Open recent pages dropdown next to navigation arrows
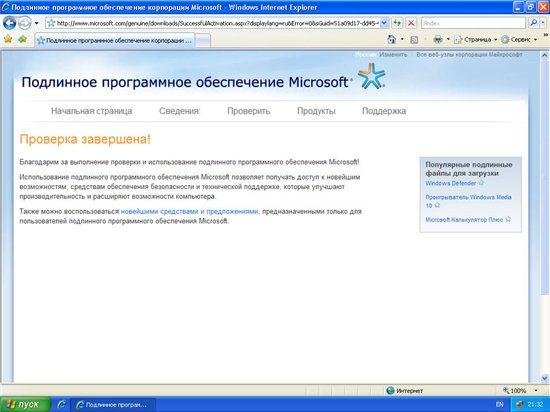Image resolution: width=550 pixels, height=412 pixels. [x=36, y=23]
